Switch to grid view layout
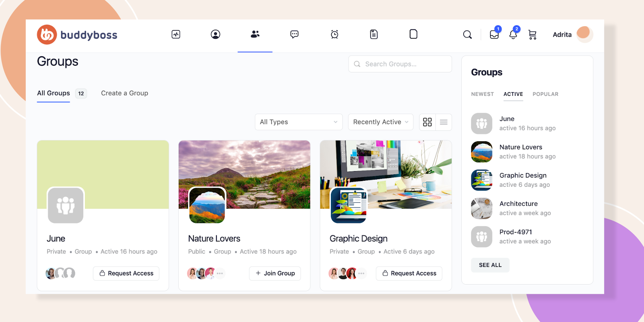Screen dimensions: 644x322 point(427,122)
